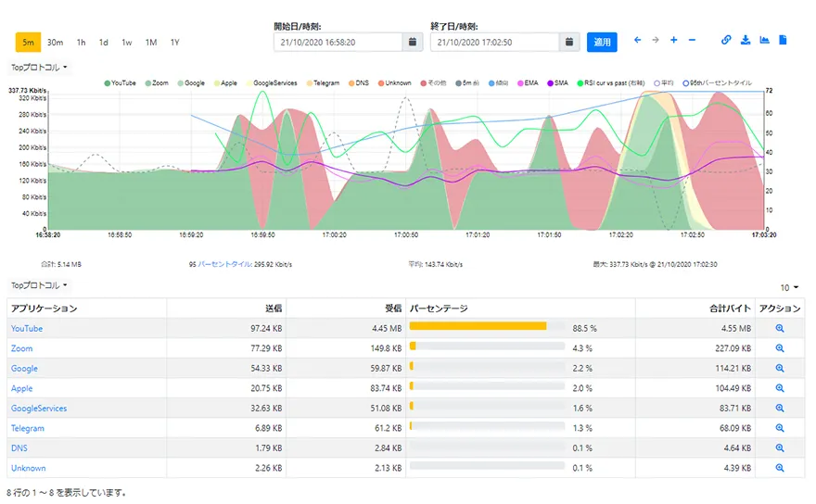Open the Zoom application link
816x504 pixels.
[22, 348]
